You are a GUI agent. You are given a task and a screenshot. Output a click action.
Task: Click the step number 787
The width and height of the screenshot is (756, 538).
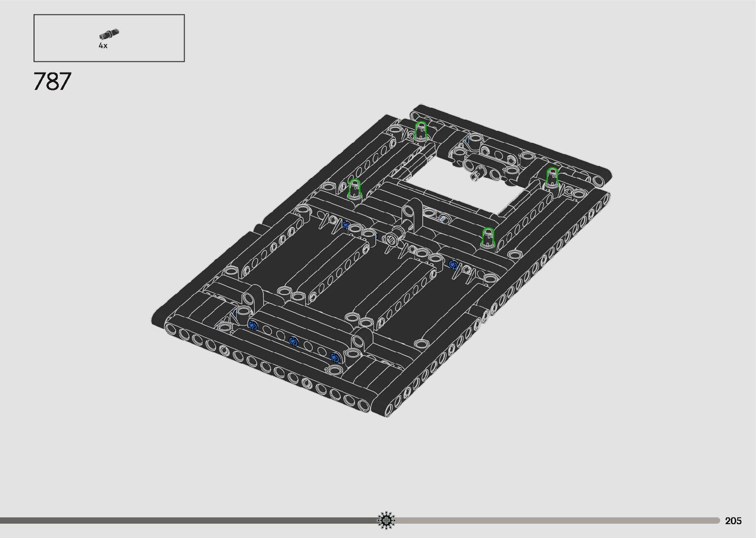pyautogui.click(x=52, y=82)
